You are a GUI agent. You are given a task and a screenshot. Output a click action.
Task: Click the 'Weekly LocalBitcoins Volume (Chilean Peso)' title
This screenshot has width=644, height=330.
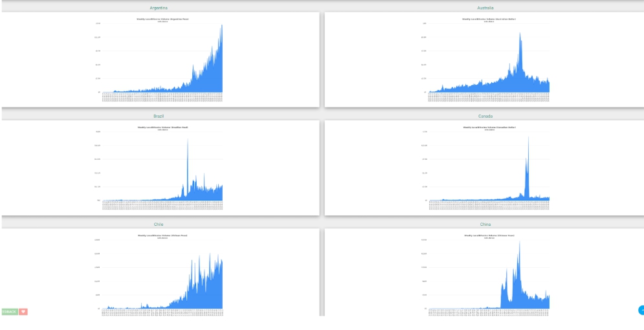162,236
